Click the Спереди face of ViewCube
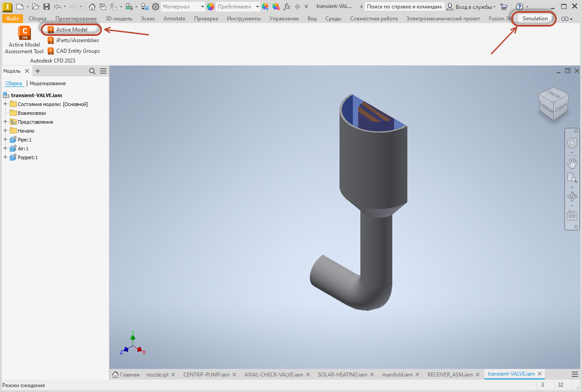Screen dimensions: 582x392 546,107
